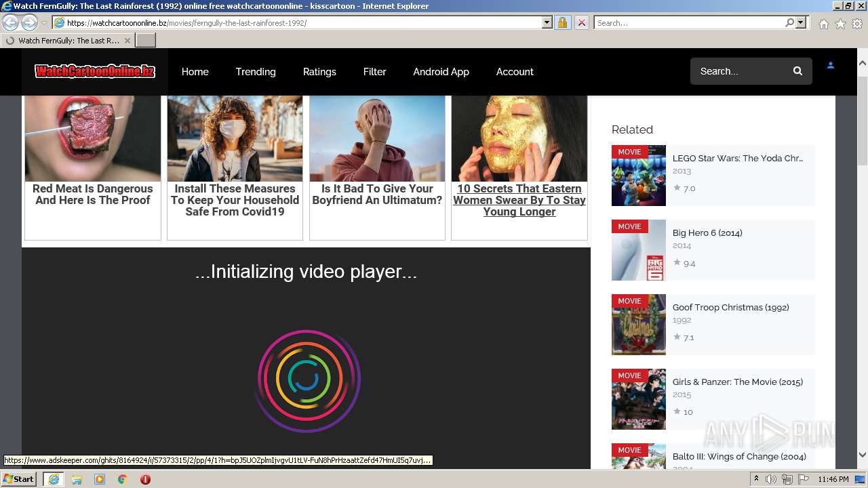Click the security lock icon in address bar
The width and height of the screenshot is (868, 488).
pos(562,22)
